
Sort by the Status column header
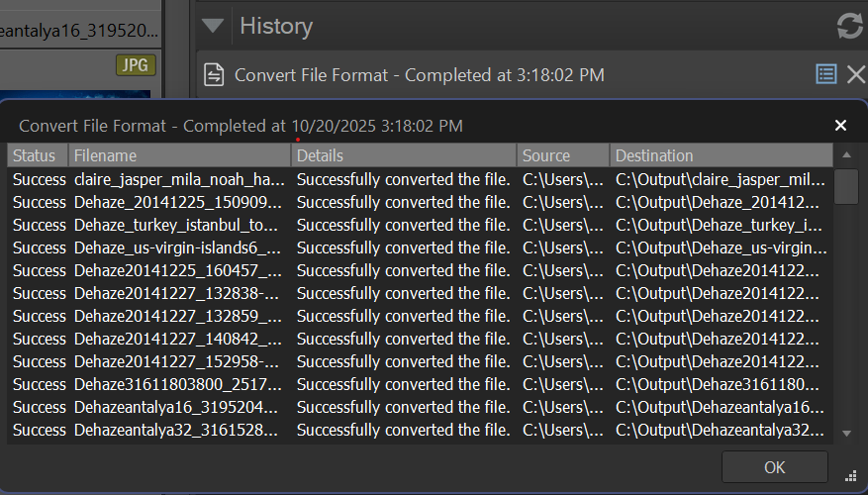[x=36, y=155]
